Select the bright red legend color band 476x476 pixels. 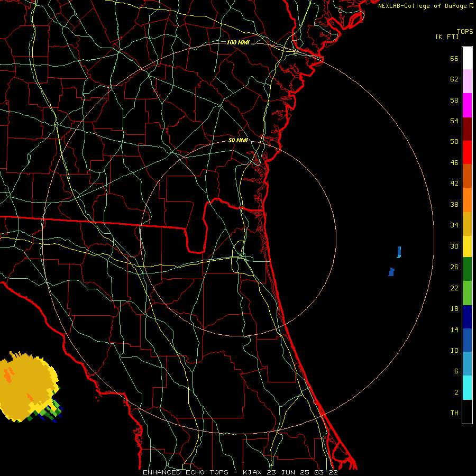click(x=467, y=152)
